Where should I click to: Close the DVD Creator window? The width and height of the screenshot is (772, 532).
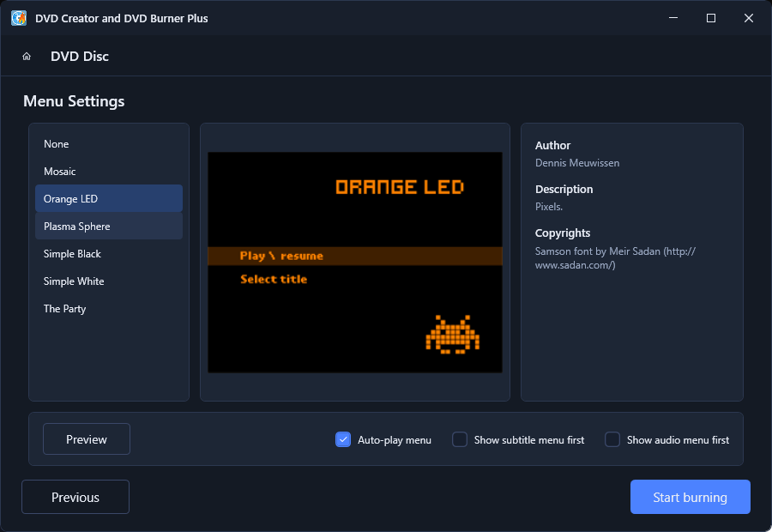point(748,18)
